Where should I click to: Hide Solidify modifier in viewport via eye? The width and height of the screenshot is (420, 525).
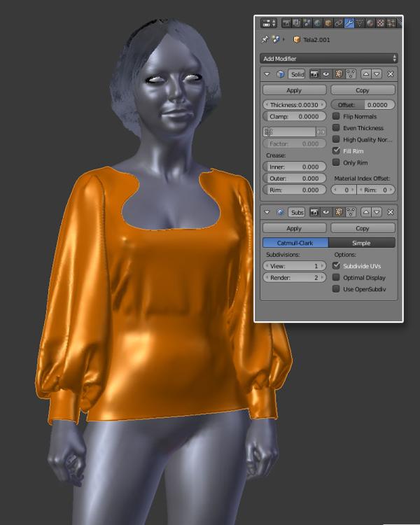tap(326, 73)
